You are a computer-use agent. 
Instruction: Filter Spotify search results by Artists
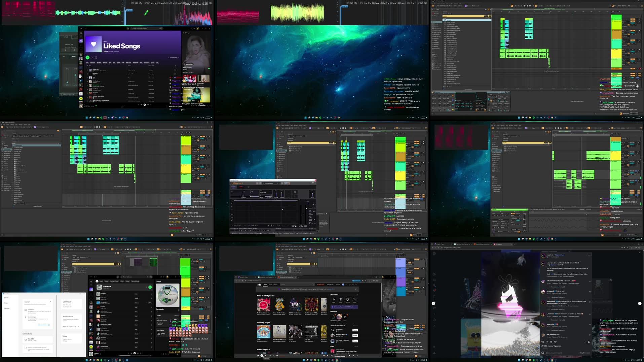coord(122,281)
